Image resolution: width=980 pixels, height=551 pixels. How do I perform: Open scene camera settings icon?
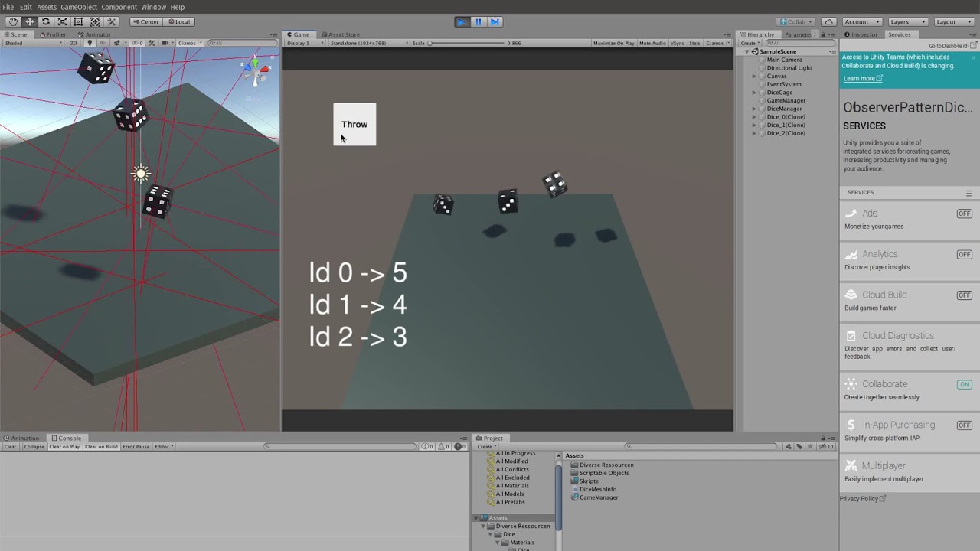click(165, 43)
